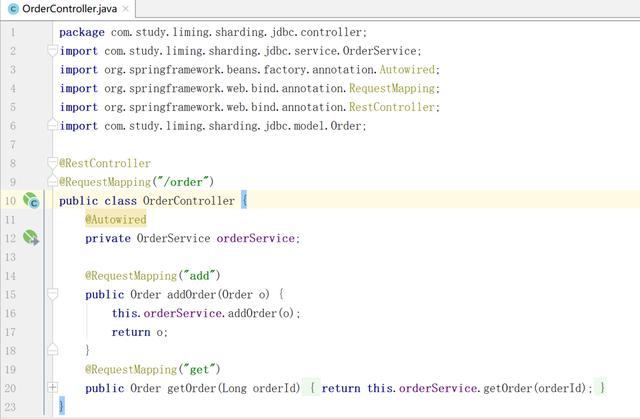This screenshot has width=640, height=419.
Task: Click the package keyword on line 1
Action: point(82,32)
